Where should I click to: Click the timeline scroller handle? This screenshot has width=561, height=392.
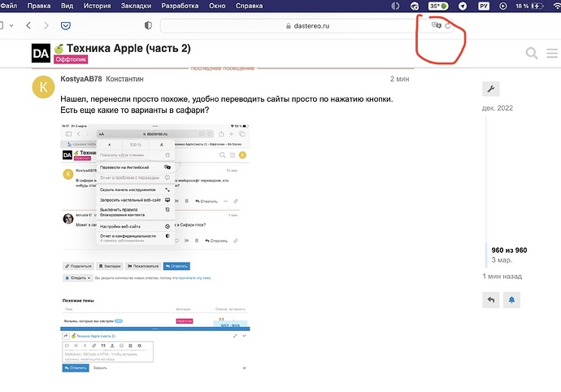pos(486,255)
